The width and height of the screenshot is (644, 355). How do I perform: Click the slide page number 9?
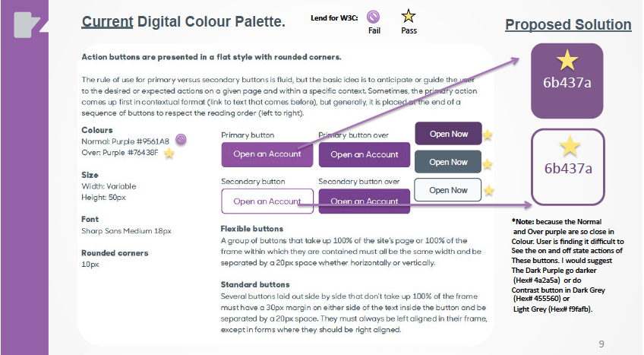601,344
